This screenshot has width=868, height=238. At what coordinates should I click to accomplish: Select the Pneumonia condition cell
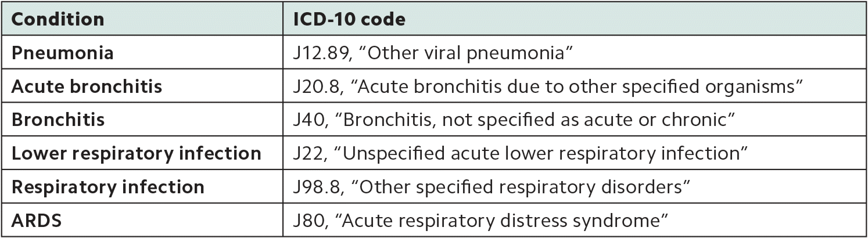click(x=63, y=53)
